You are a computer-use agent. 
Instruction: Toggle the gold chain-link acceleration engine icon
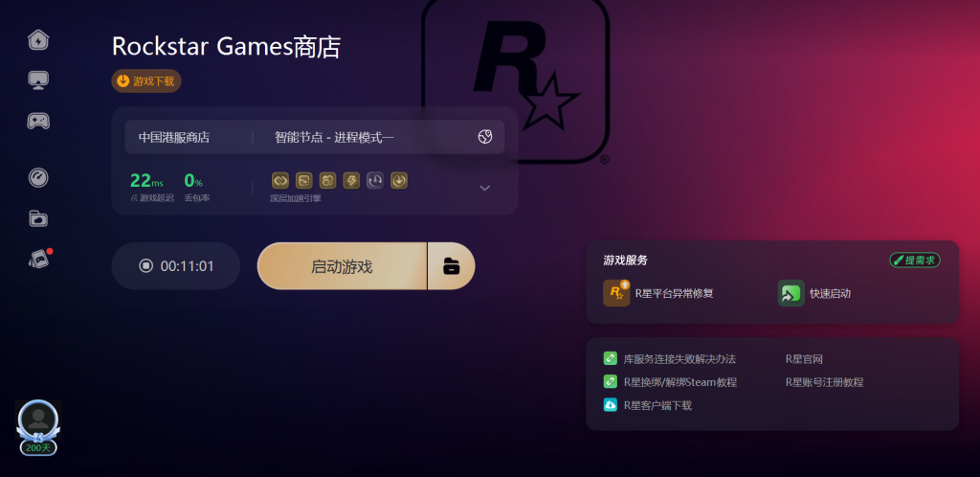(280, 181)
